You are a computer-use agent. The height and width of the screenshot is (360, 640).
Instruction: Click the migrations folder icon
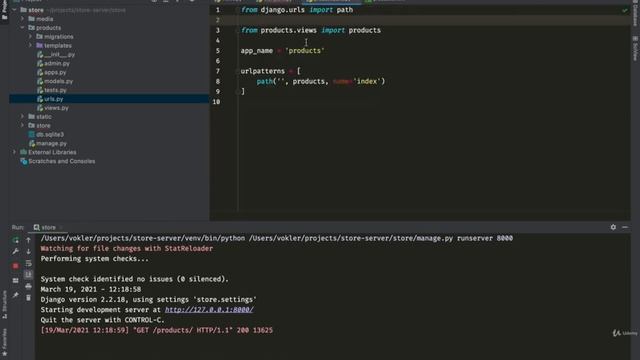coord(40,37)
